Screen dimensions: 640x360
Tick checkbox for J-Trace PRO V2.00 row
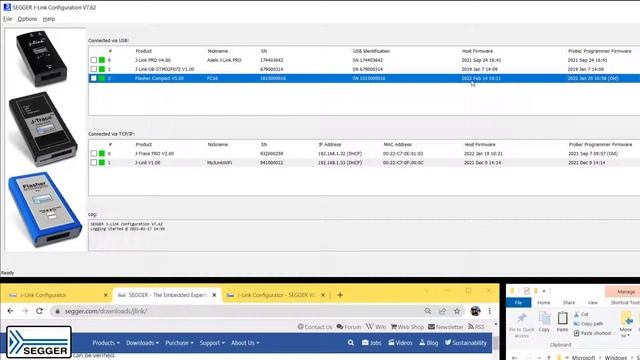click(93, 153)
